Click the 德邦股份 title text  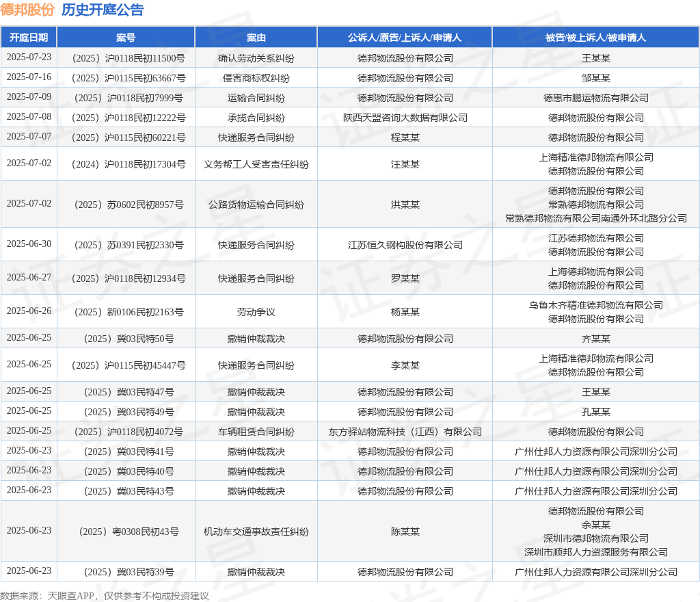27,10
